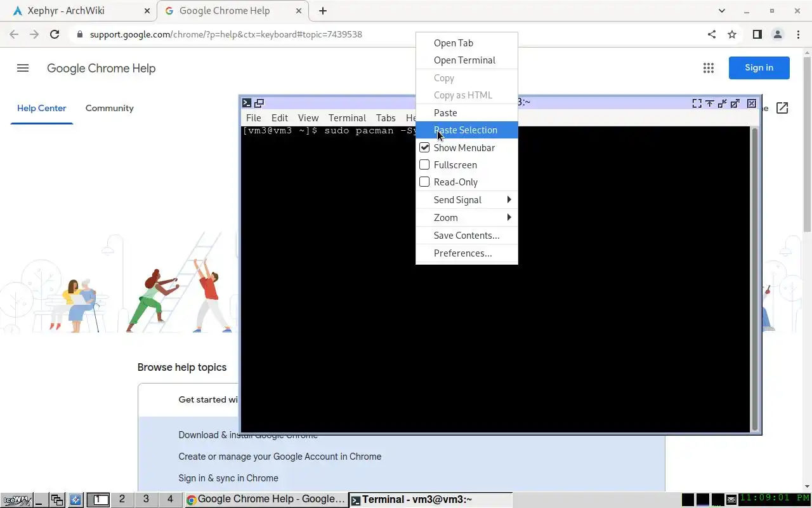Click the first CPU monitor box in tray
Viewport: 812px width, 508px height.
[x=688, y=500]
